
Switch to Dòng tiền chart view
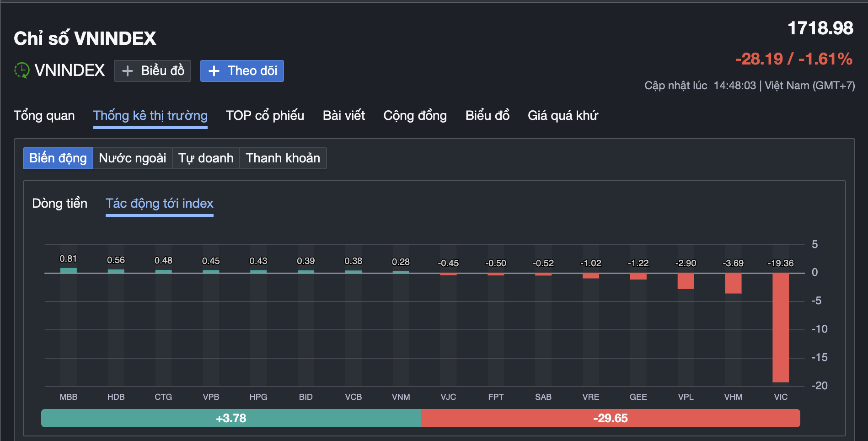[59, 204]
